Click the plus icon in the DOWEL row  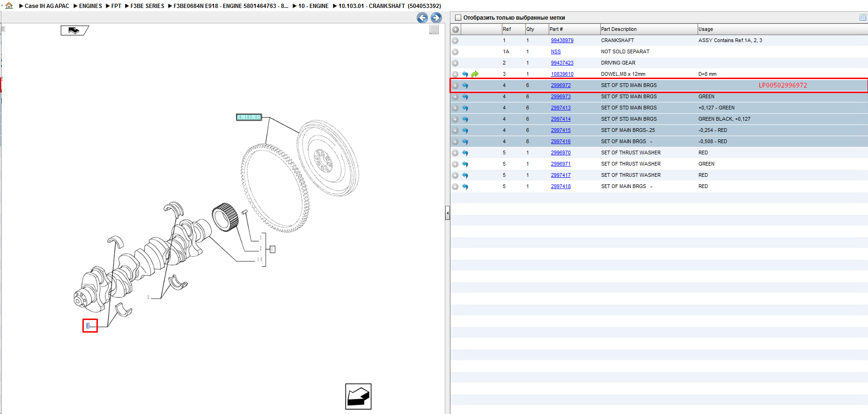point(455,74)
